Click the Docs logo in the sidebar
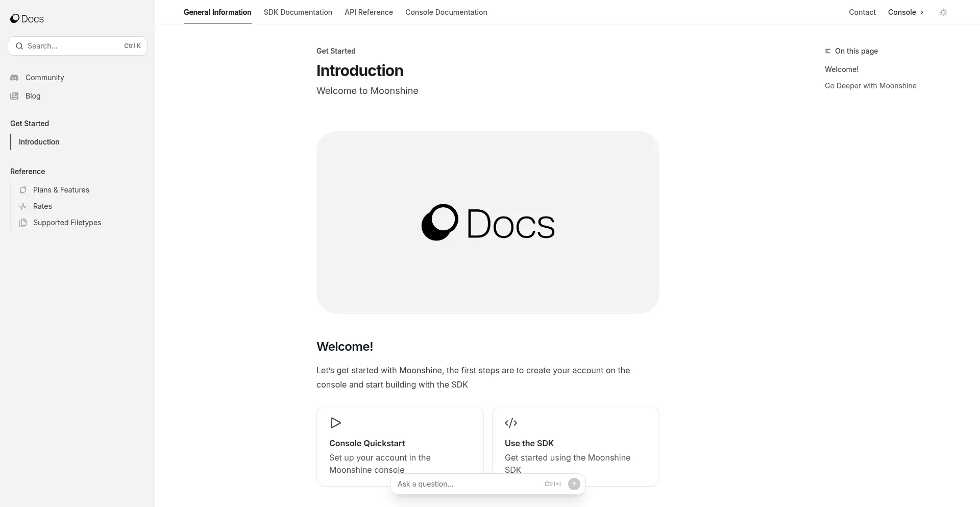Screen dimensions: 980x507 [27, 18]
